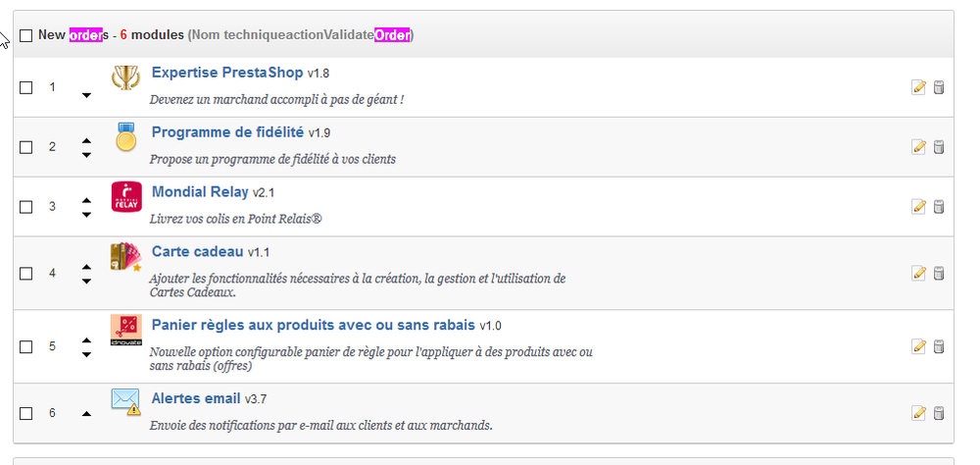
Task: Open the edit pencil for Carte cadeau
Action: [918, 273]
